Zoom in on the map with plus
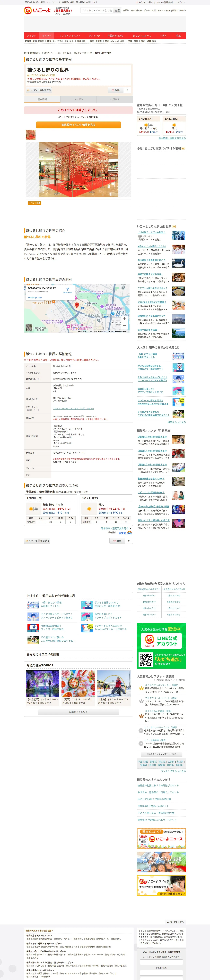 point(125,319)
